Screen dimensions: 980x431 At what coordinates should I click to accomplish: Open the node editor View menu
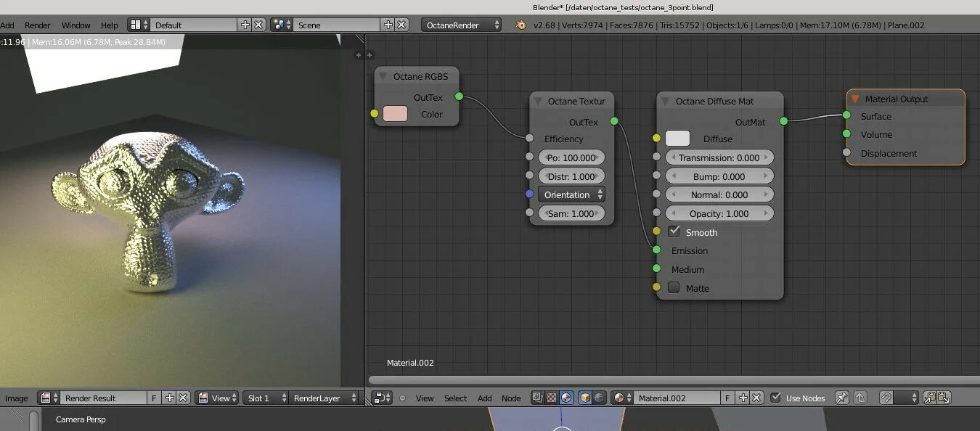pos(425,398)
